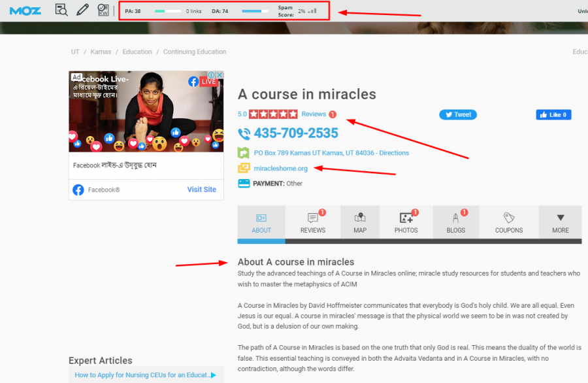Click the Spam Score 2% value
Viewport: 588px width, 383px height.
(x=301, y=11)
